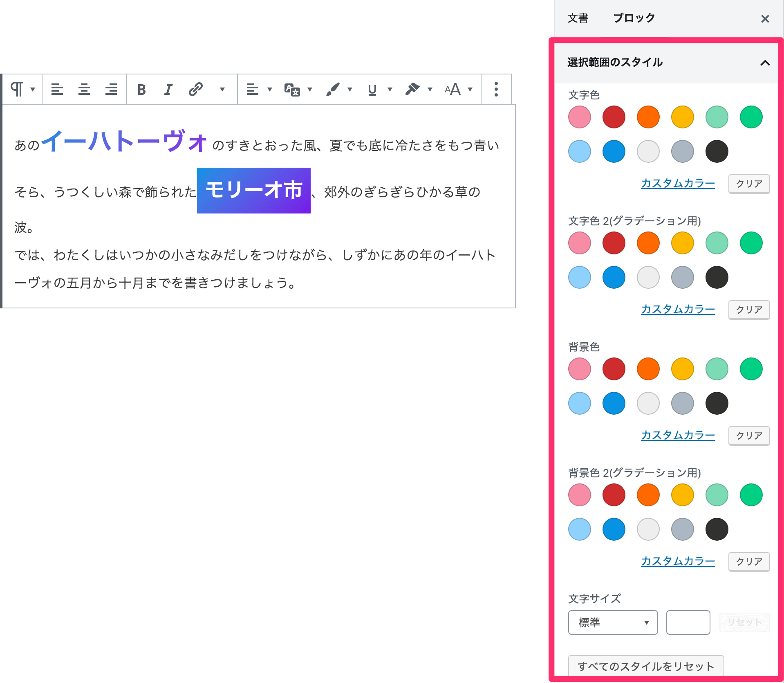Close the settings sidebar
The width and height of the screenshot is (784, 683).
click(765, 19)
